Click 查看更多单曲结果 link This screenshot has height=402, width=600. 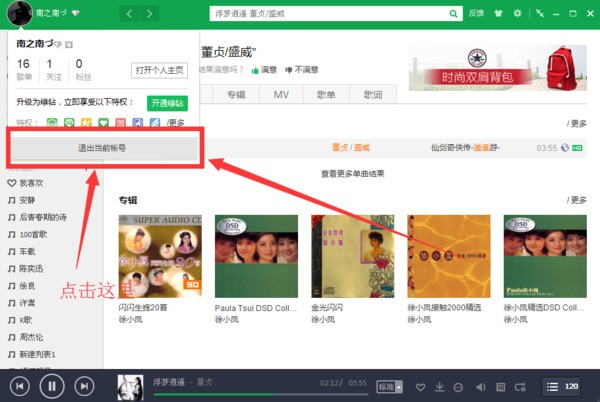click(352, 174)
